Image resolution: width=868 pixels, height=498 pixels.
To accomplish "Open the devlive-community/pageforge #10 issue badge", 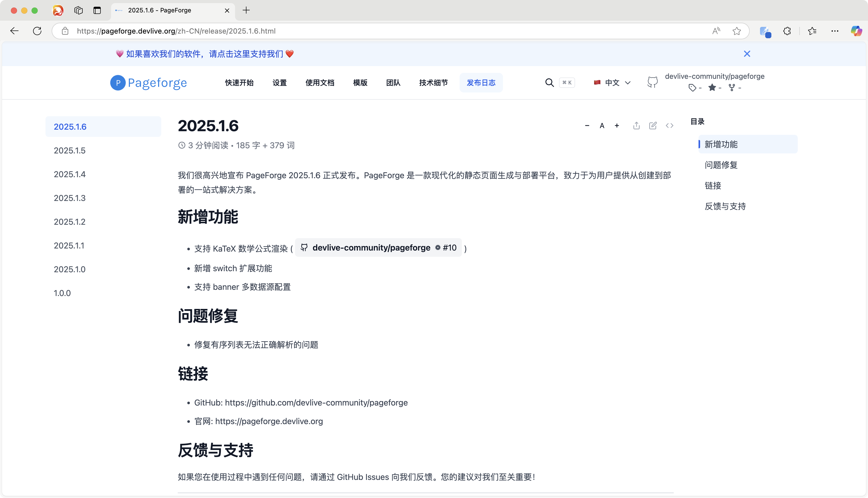I will tap(378, 248).
